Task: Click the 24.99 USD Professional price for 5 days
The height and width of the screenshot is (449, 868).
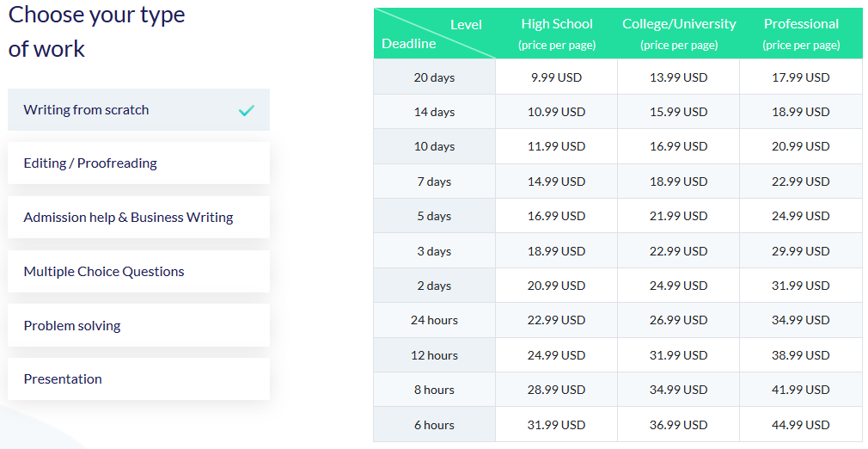Action: point(801,216)
